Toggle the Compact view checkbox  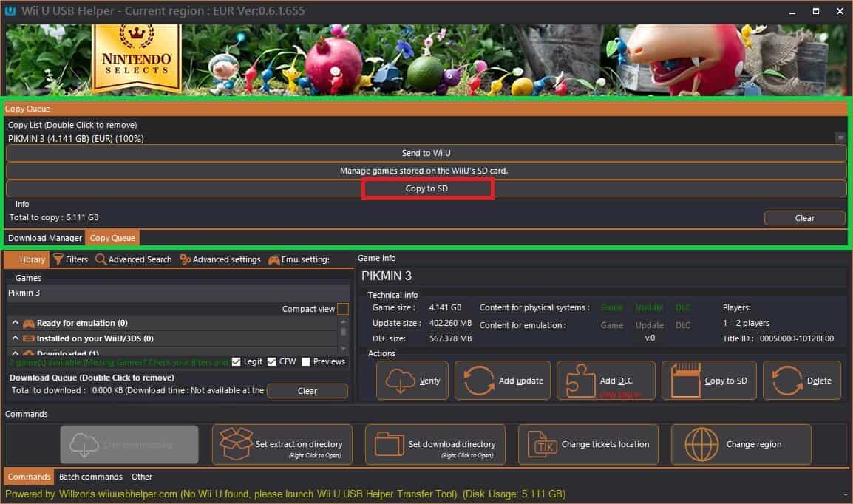[x=343, y=309]
